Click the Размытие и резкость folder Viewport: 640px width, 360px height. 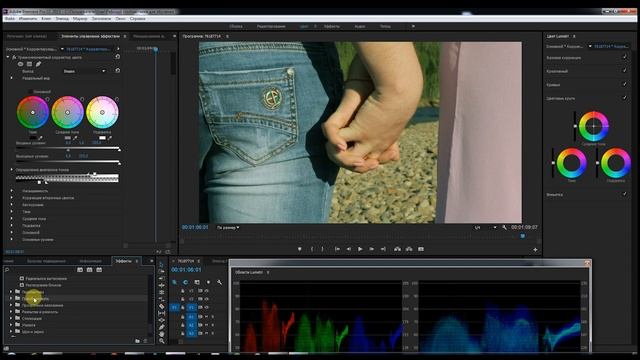pos(40,312)
